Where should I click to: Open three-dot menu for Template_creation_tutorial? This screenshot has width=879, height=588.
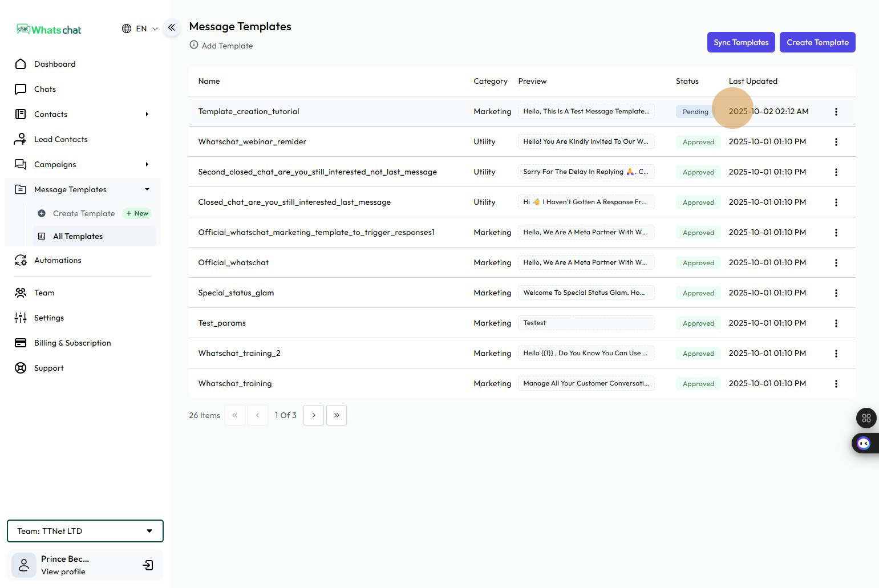836,112
